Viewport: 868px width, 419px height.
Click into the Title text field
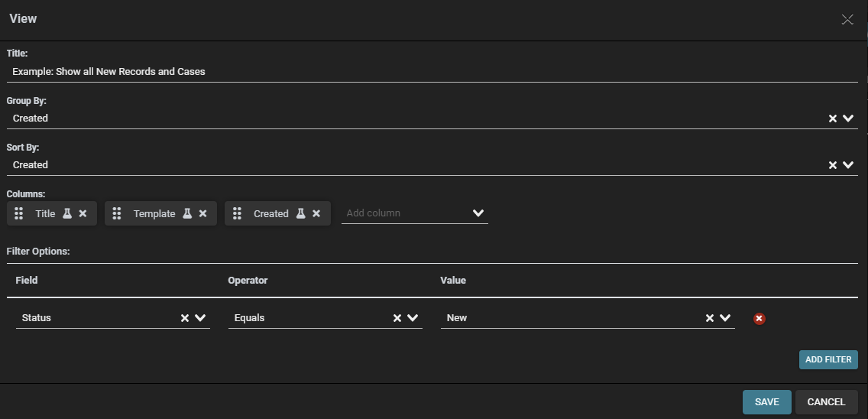point(432,72)
